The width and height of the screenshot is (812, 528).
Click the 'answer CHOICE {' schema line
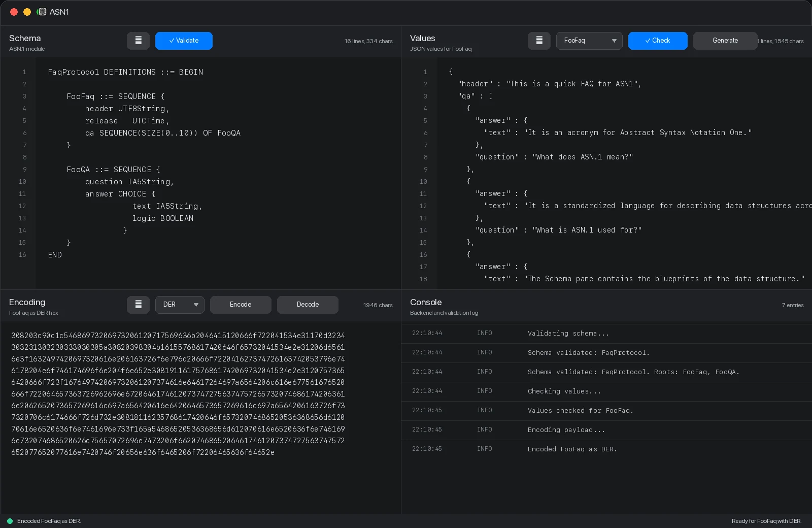pos(120,194)
